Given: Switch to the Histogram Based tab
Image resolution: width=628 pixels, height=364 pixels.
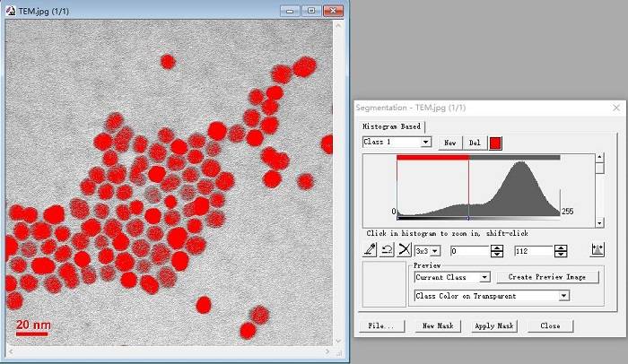Looking at the screenshot, I should coord(391,126).
